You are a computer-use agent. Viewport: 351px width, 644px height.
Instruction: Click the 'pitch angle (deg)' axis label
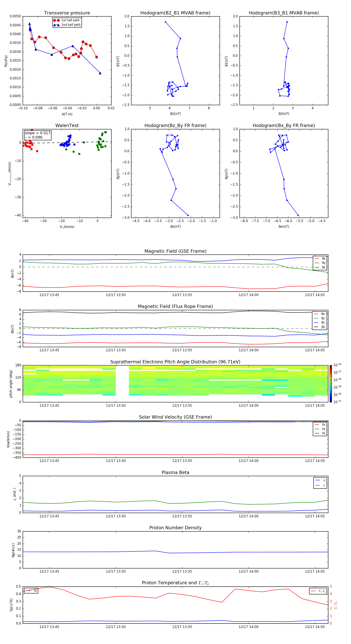(x=11, y=384)
